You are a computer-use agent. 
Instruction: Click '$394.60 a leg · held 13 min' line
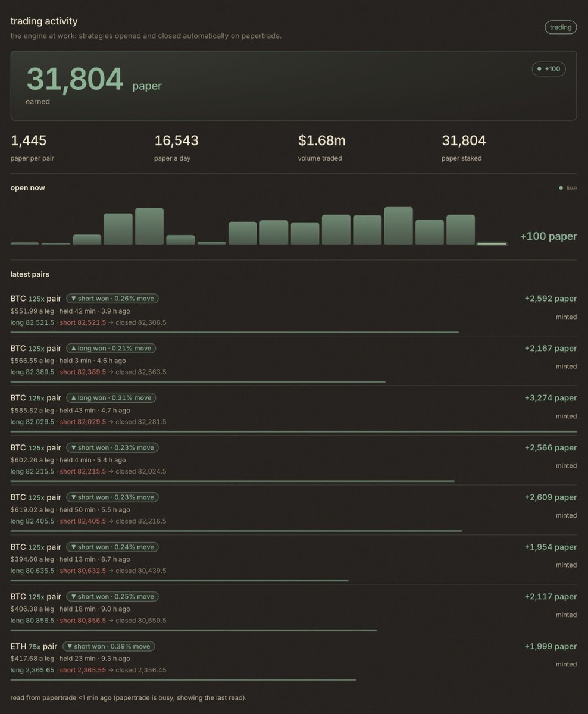70,559
